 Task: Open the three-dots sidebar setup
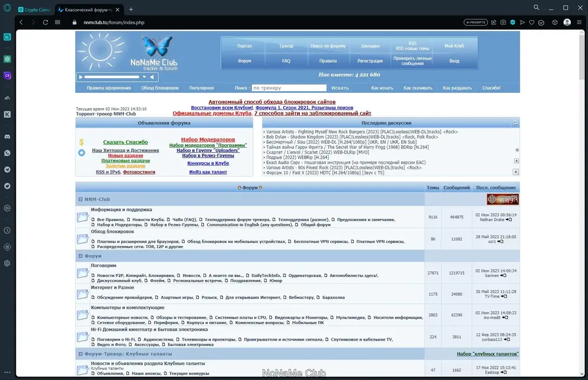point(7,372)
